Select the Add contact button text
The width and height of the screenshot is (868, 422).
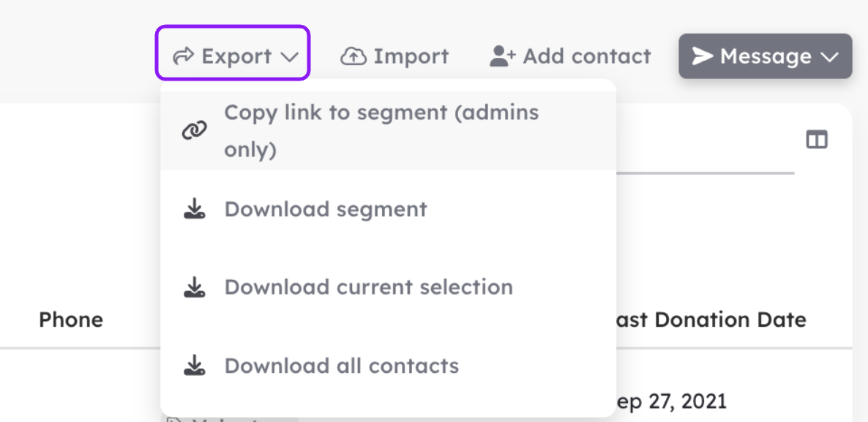[587, 56]
